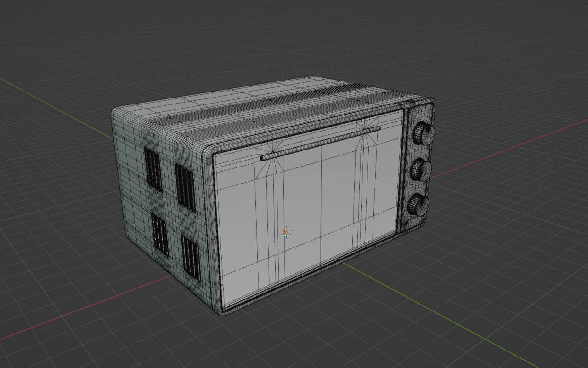Select the bottom control knob on the oven
The image size is (588, 368).
418,205
